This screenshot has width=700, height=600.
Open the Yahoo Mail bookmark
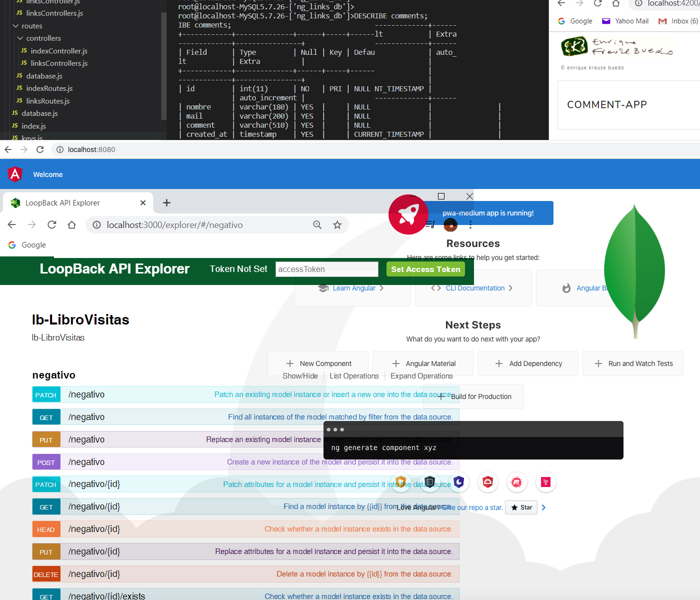pyautogui.click(x=625, y=21)
